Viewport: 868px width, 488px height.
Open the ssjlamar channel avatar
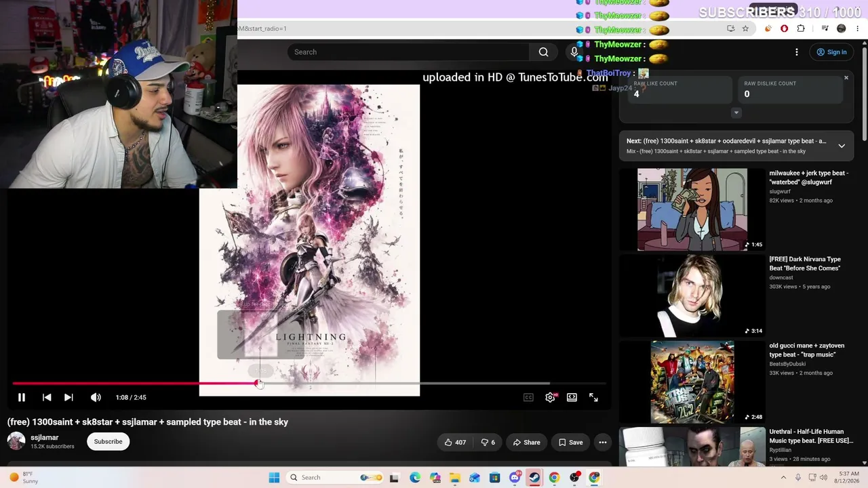coord(16,441)
